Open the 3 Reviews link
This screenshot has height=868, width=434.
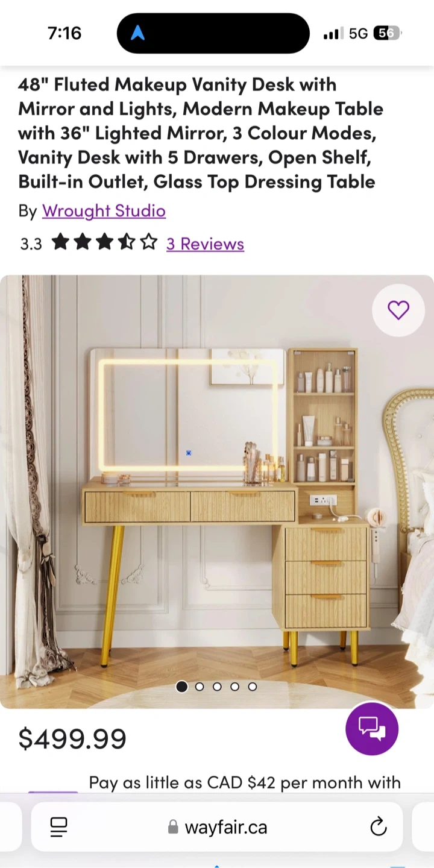click(x=205, y=244)
